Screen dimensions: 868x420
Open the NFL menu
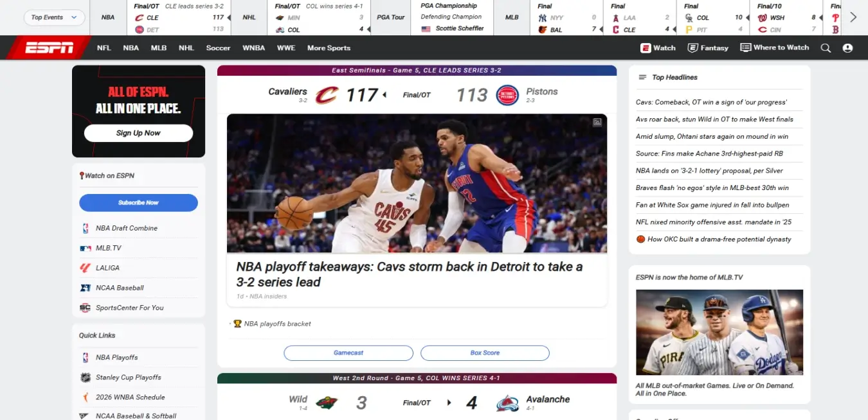pos(104,48)
